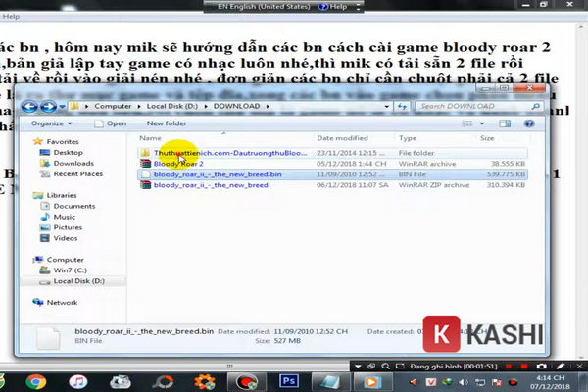Open the system tray volume icon

[464, 382]
